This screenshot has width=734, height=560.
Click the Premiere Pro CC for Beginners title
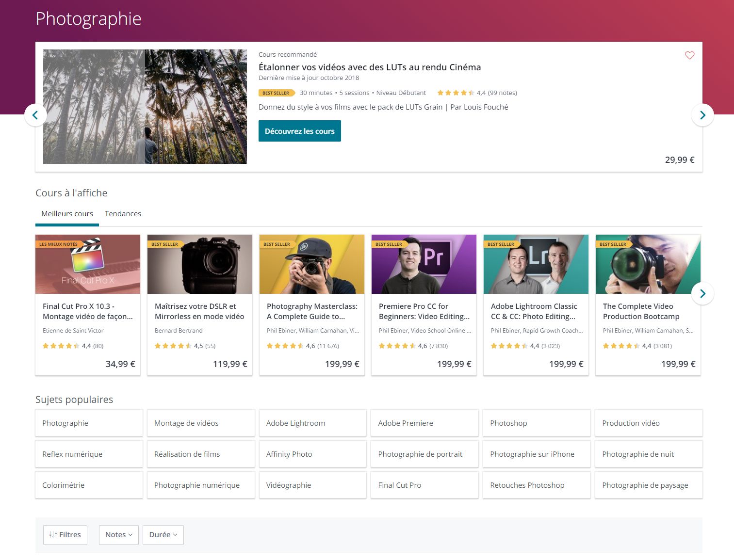(424, 311)
